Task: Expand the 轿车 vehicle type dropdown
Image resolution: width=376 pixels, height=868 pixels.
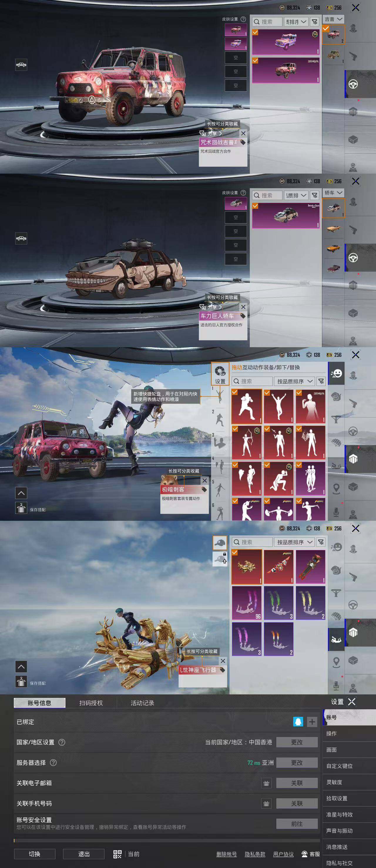Action: (x=333, y=193)
